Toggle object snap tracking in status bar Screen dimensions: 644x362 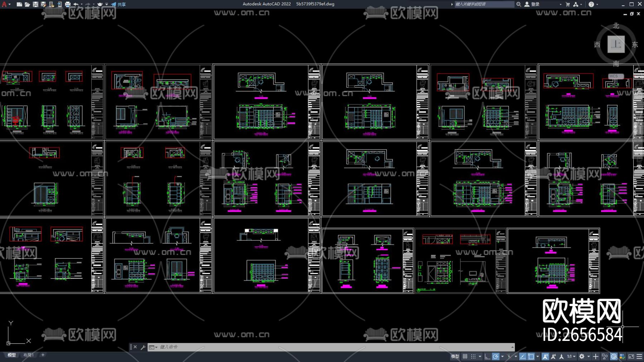pos(523,356)
